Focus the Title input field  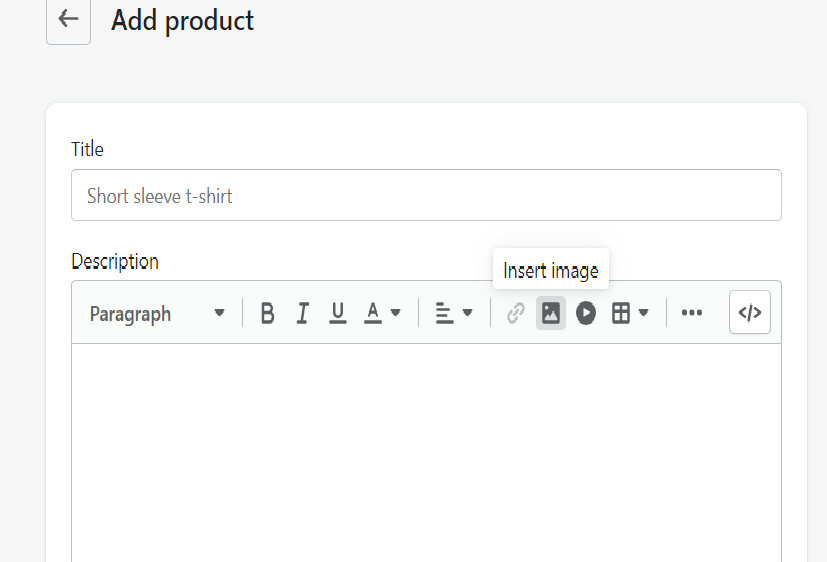pos(426,195)
